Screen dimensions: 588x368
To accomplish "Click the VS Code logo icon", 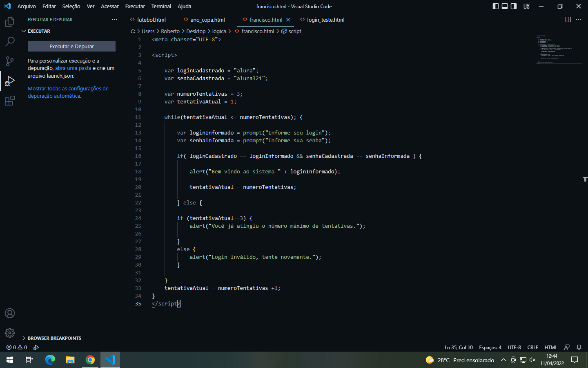I will (7, 6).
